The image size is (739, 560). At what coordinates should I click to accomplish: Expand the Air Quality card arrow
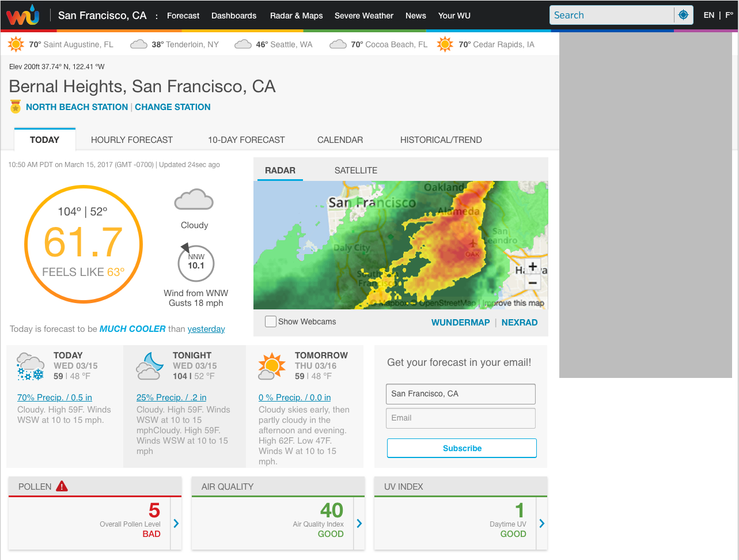(x=359, y=523)
